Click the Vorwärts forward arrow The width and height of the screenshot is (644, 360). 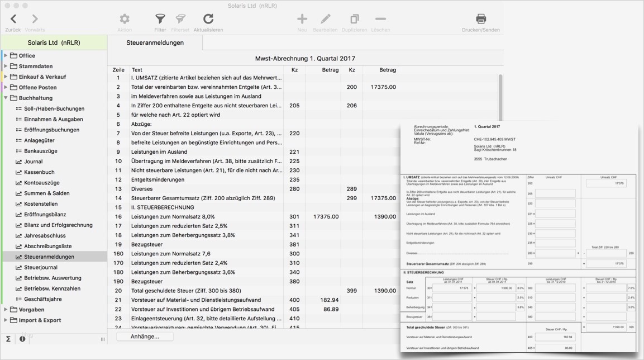35,19
